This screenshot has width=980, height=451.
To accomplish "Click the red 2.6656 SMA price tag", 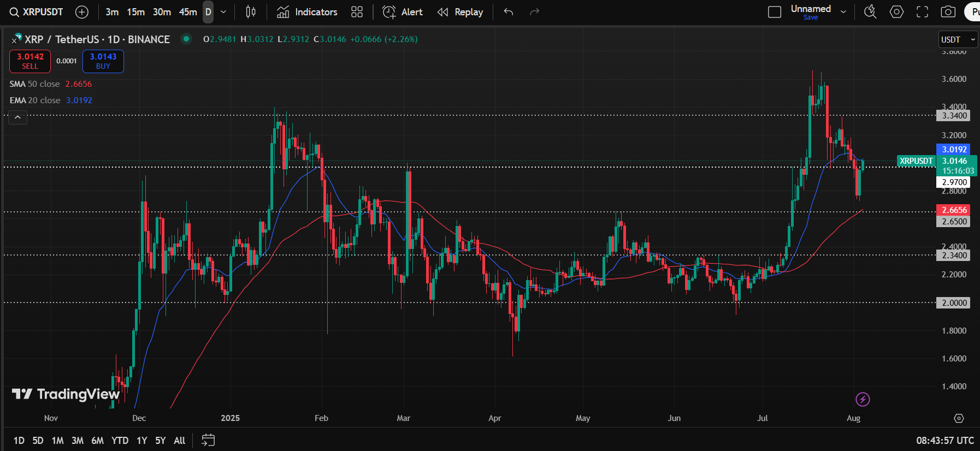I will coord(953,210).
